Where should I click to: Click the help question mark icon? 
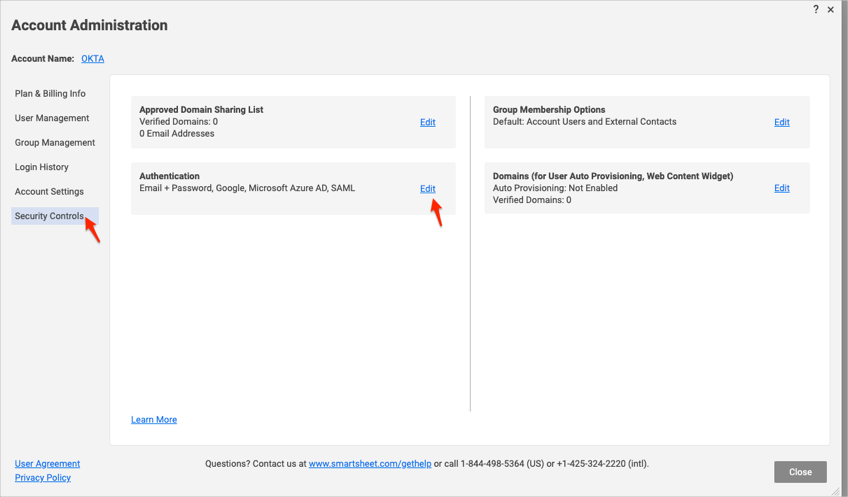coord(815,9)
